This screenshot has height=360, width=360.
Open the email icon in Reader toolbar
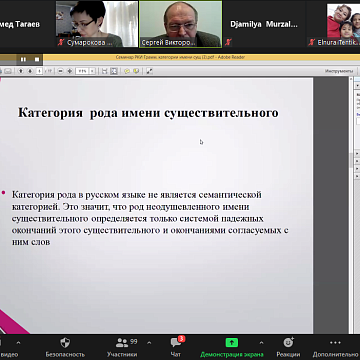click(x=8, y=71)
